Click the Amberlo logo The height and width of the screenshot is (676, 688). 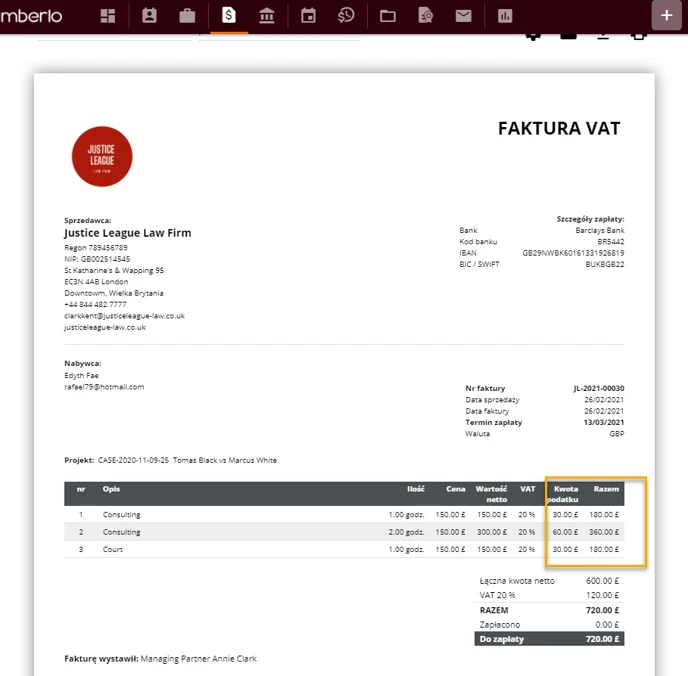pos(31,16)
